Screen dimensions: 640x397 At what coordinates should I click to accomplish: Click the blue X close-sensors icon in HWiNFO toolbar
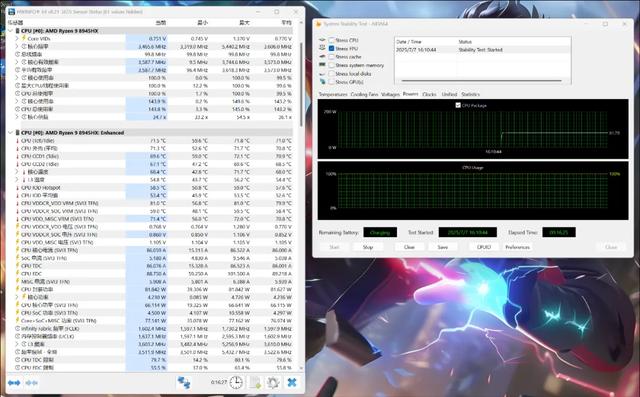point(292,382)
